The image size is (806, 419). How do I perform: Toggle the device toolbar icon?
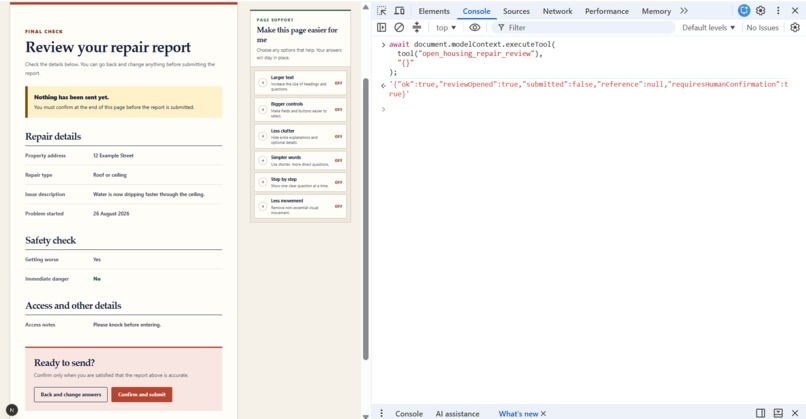click(x=399, y=11)
